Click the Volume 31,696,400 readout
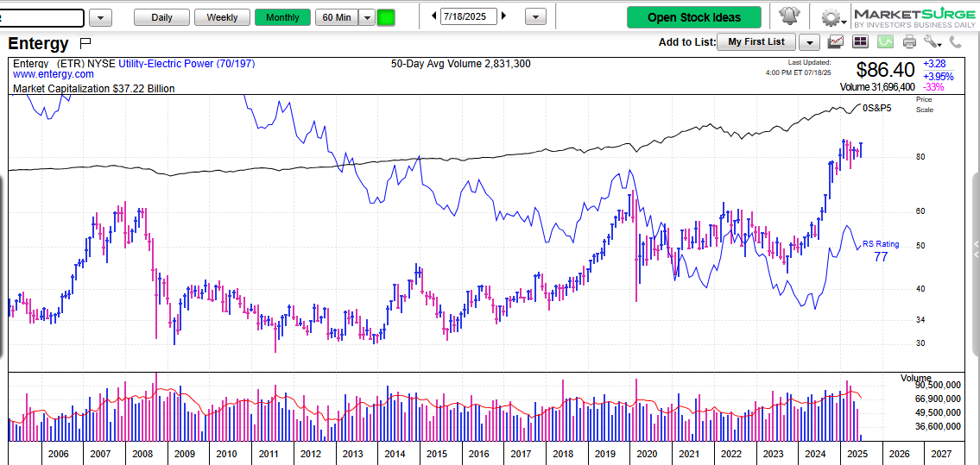Viewport: 980px width, 465px height. pyautogui.click(x=877, y=87)
